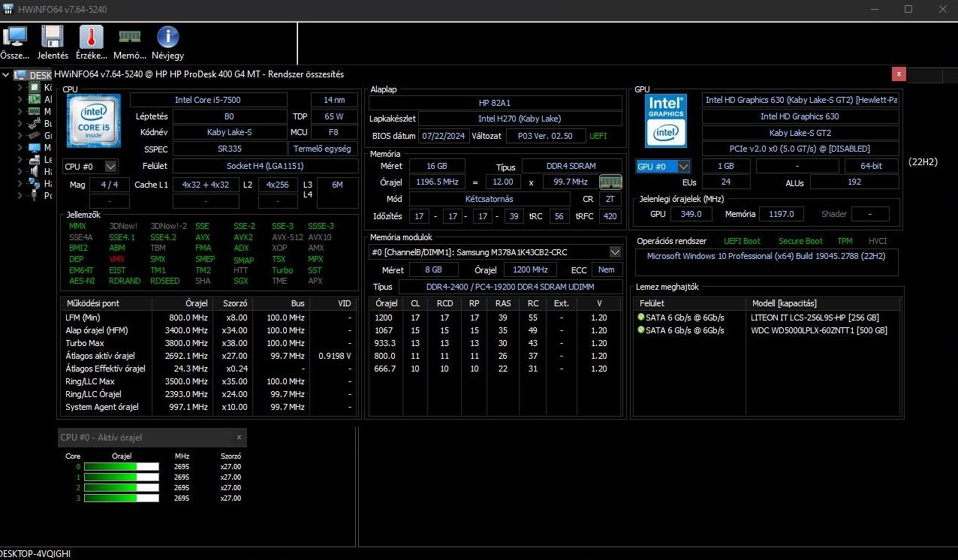This screenshot has height=560, width=958.
Task: Select the bus waveform icon in tree
Action: click(35, 123)
